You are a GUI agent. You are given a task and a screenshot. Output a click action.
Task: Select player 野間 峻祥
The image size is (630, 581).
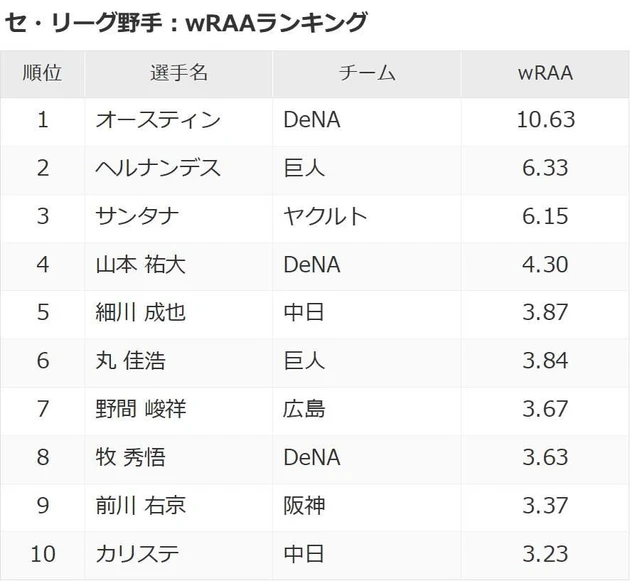coord(140,408)
